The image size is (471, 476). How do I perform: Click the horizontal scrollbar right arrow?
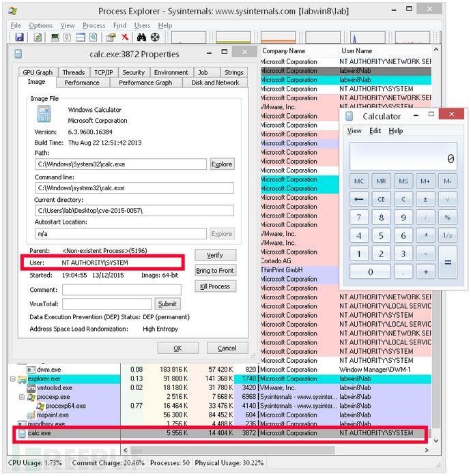point(427,450)
